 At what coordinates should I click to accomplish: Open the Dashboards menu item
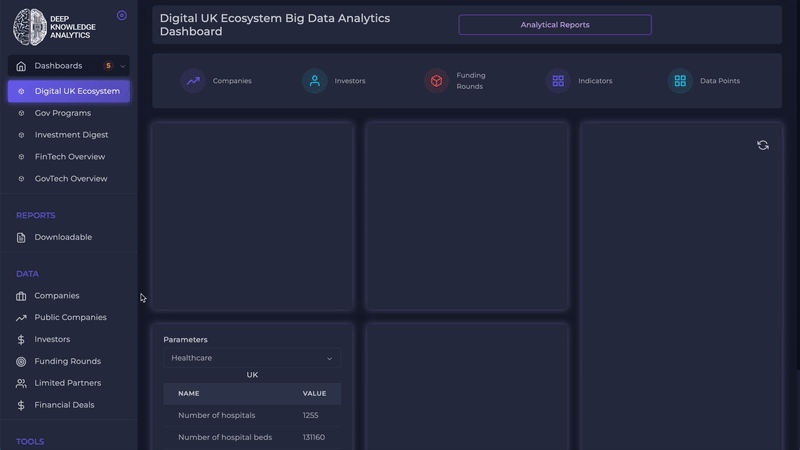[68, 66]
